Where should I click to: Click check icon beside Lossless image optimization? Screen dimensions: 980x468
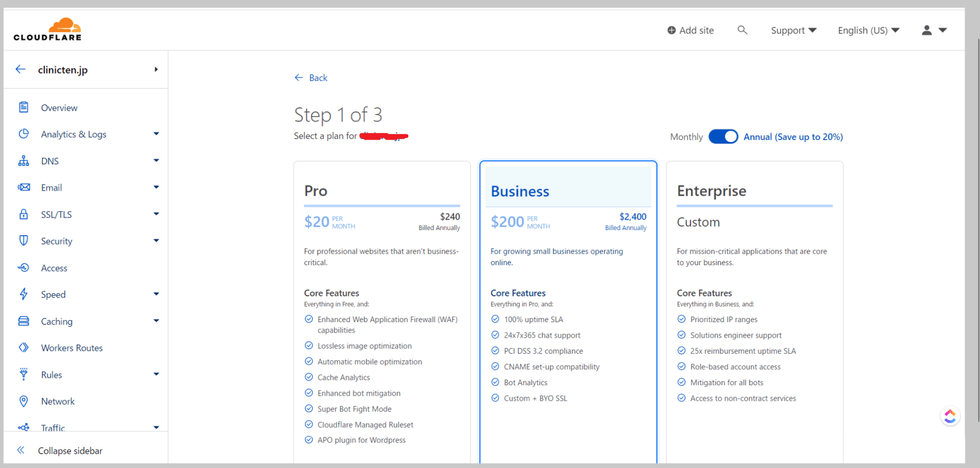[309, 345]
